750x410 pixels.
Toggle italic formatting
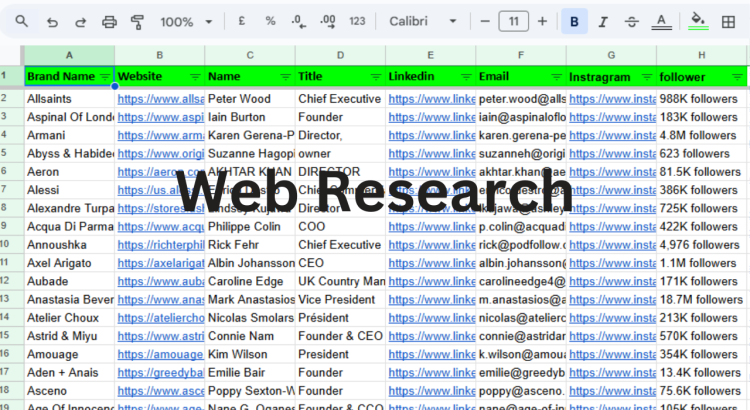pyautogui.click(x=603, y=22)
